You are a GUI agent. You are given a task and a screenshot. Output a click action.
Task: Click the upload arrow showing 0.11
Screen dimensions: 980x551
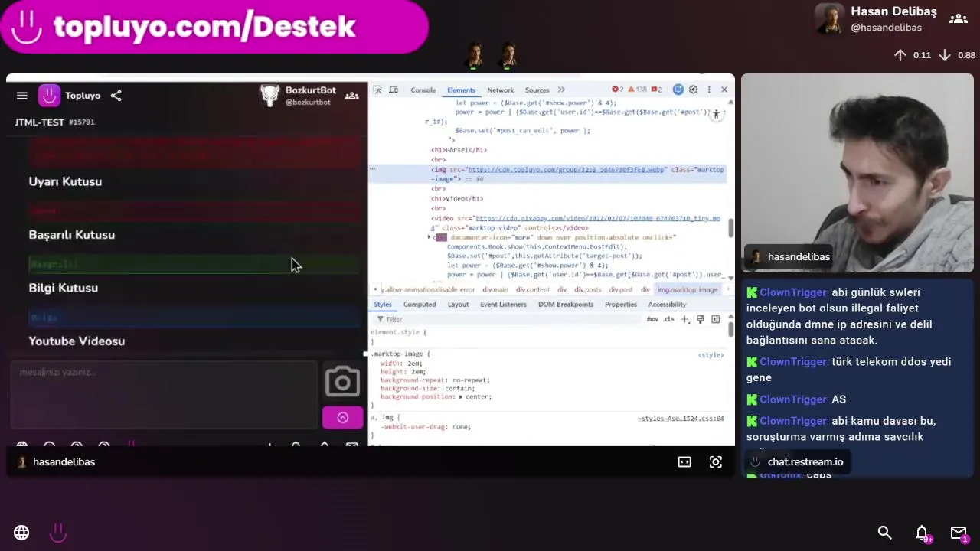click(x=900, y=55)
